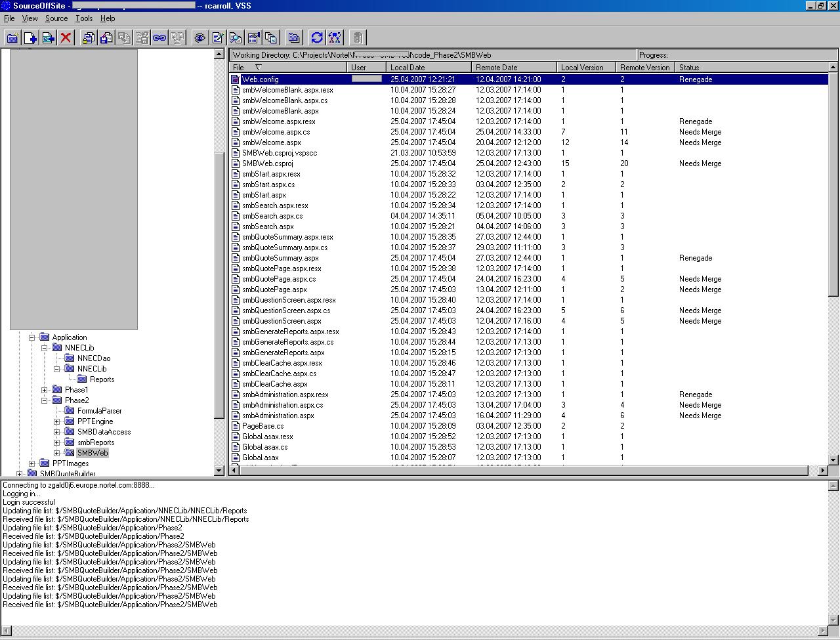Sort by the File column header
This screenshot has height=640, width=840.
coord(288,68)
